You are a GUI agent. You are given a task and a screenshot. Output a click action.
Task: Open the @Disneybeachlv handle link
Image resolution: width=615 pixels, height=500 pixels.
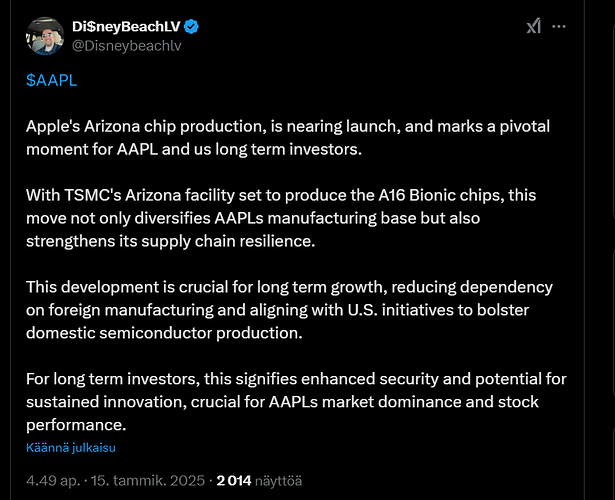tap(127, 46)
